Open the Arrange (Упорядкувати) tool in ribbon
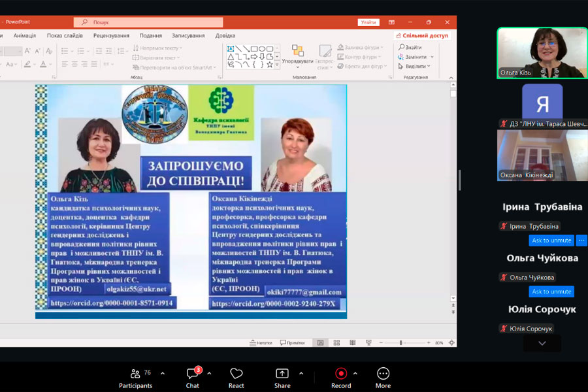588x392 pixels. pos(298,55)
